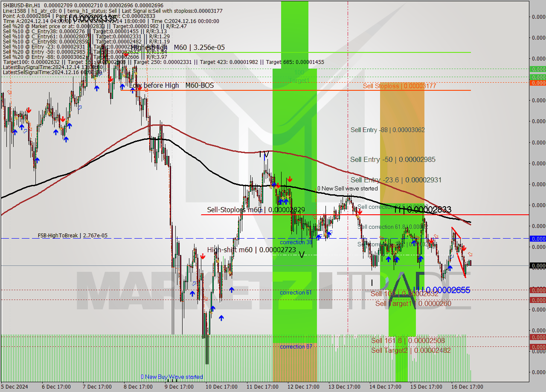Click the 'Sell Target1 | 0.0000260' label
The height and width of the screenshot is (392, 546).
pos(413,303)
